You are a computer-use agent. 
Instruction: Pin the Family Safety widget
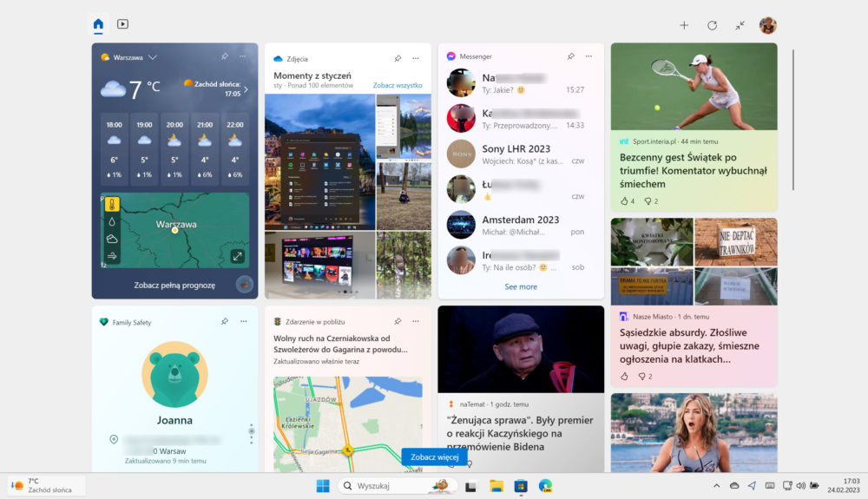225,321
